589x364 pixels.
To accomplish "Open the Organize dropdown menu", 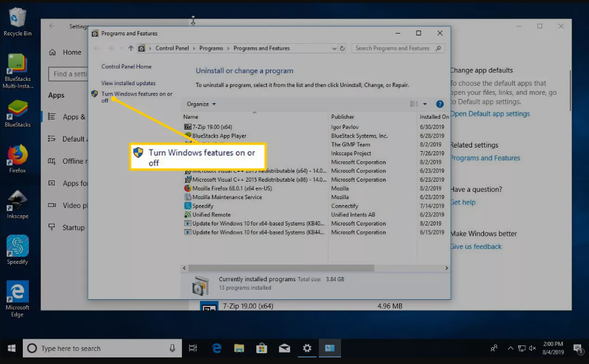I will 201,104.
